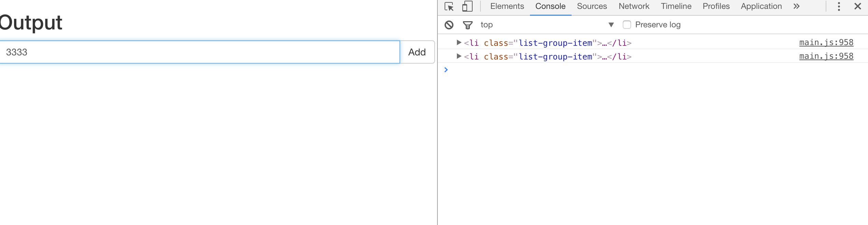Switch to the Network tab
This screenshot has width=868, height=225.
pos(634,6)
